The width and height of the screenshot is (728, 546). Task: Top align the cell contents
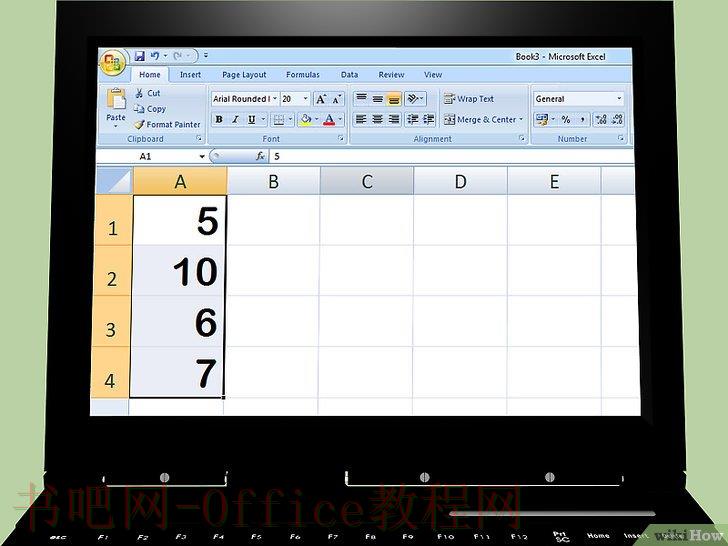click(361, 98)
